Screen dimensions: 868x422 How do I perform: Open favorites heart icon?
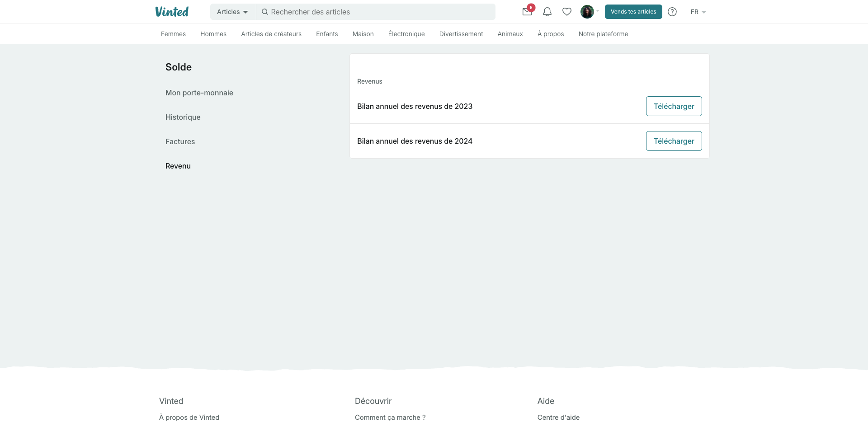click(x=567, y=12)
